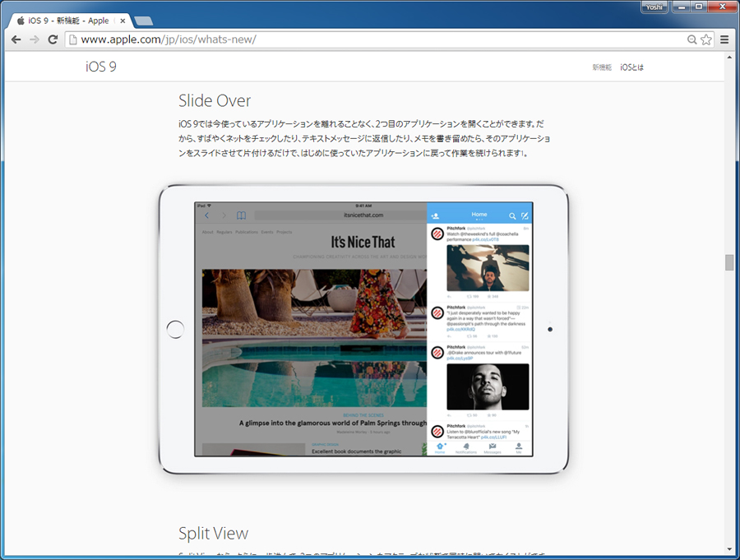This screenshot has height=560, width=740.
Task: Minimize the Chrome window
Action: pos(682,7)
